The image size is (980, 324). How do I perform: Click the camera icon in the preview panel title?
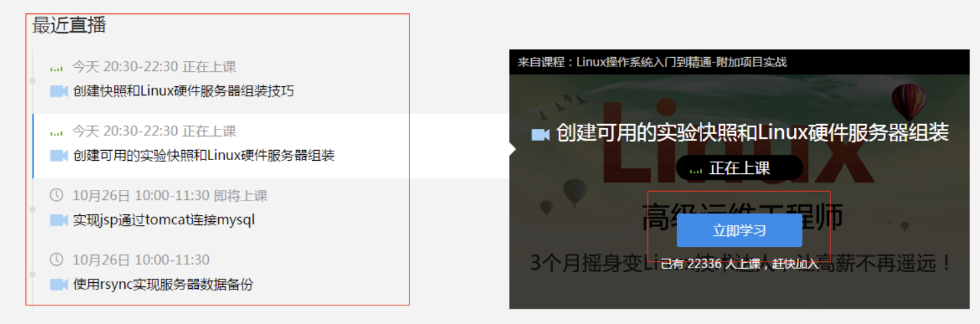(x=541, y=135)
